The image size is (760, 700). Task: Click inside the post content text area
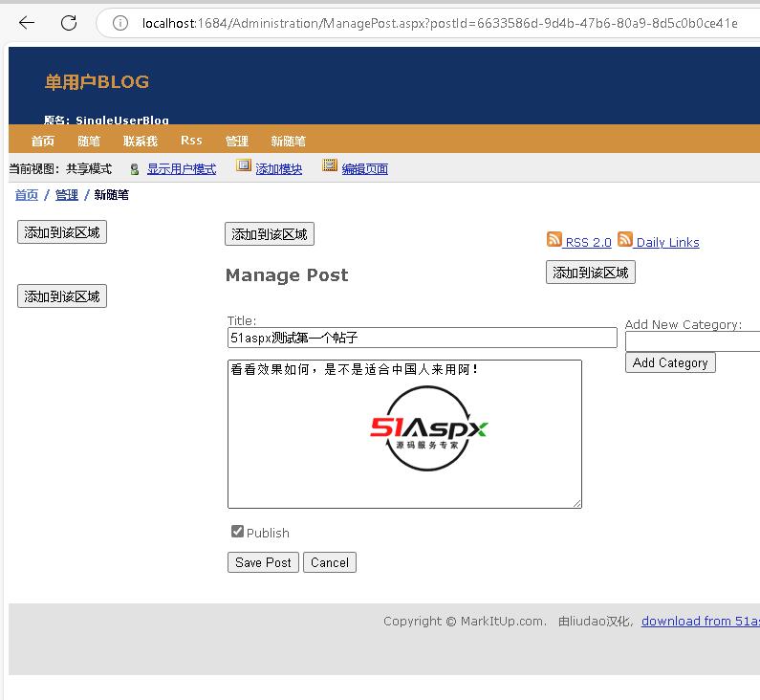(x=404, y=434)
